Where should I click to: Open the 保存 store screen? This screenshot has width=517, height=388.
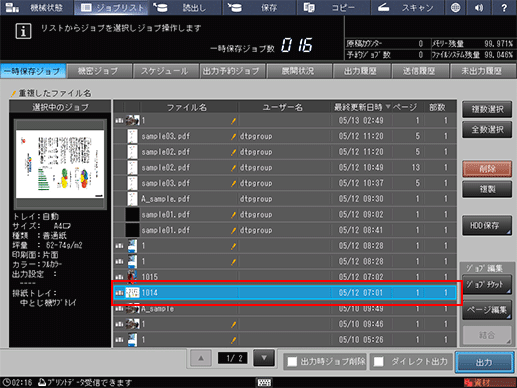259,7
